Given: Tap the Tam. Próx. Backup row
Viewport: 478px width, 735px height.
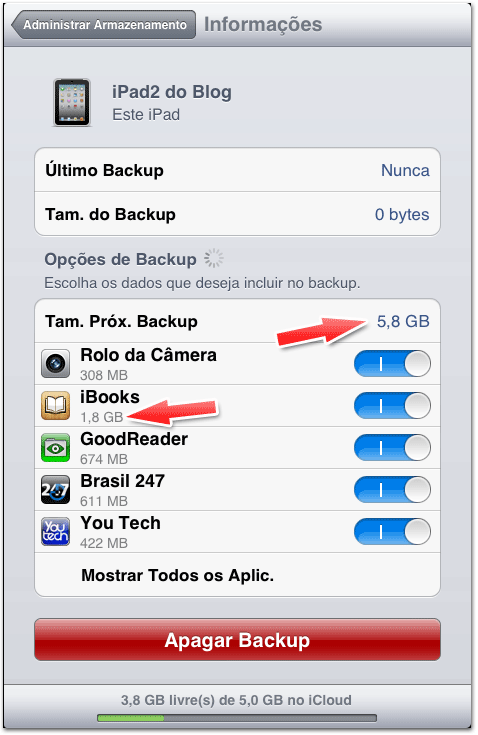Looking at the screenshot, I should pyautogui.click(x=237, y=321).
